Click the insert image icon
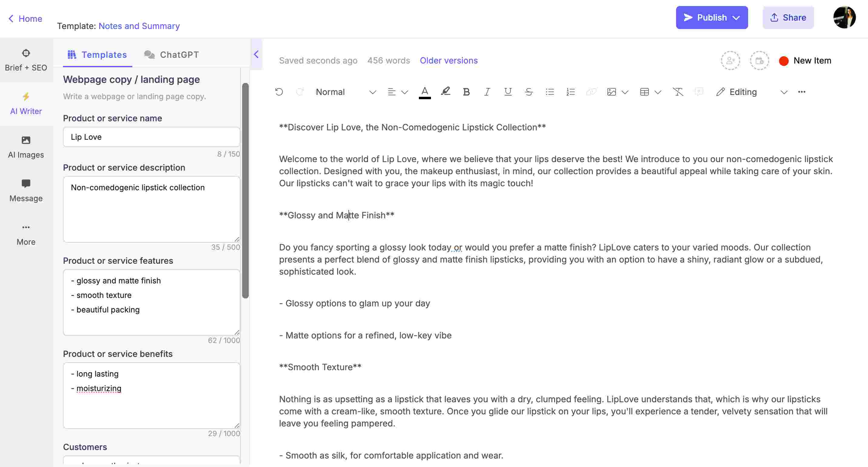The height and width of the screenshot is (467, 868). pyautogui.click(x=611, y=92)
